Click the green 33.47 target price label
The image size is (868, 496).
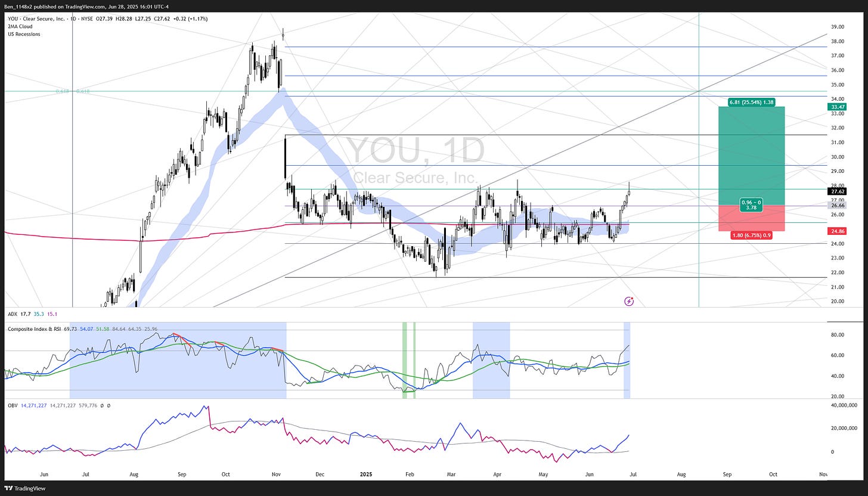[x=837, y=107]
